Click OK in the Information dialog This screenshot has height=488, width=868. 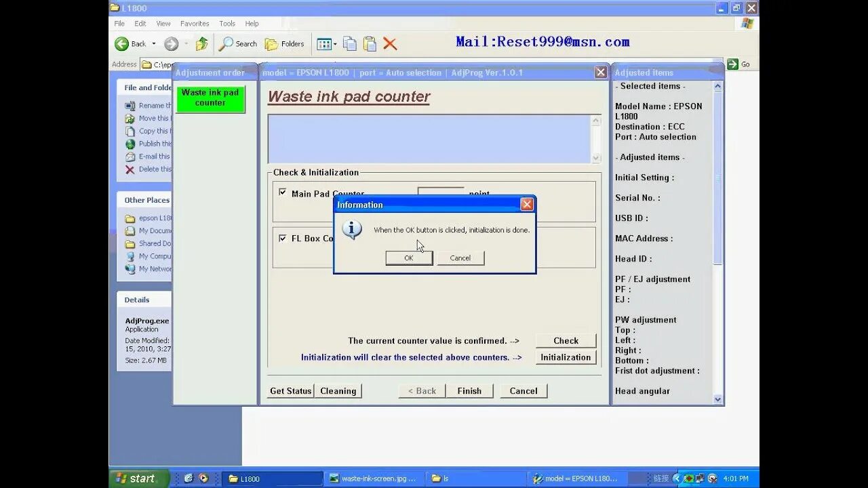(409, 258)
